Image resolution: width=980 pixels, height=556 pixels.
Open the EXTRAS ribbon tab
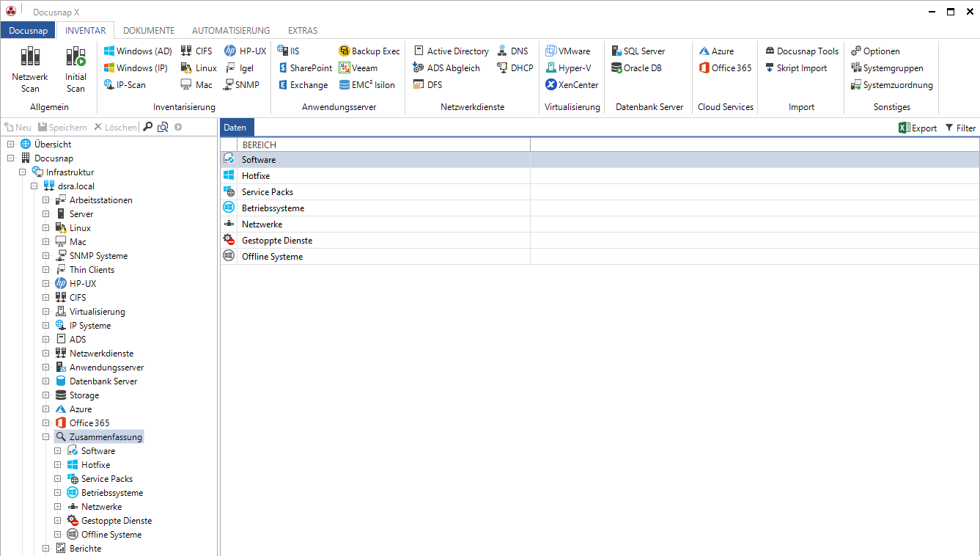303,30
